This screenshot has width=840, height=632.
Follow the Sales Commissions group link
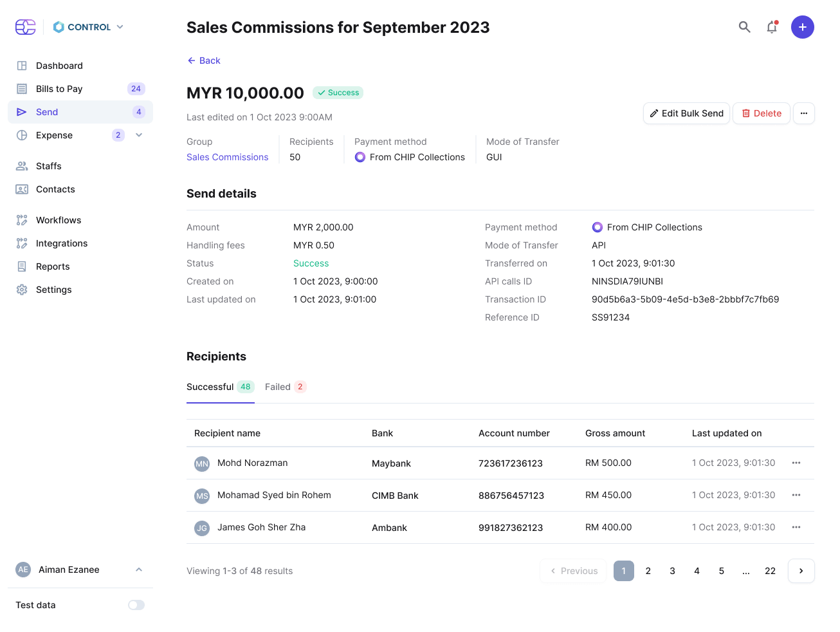[227, 157]
